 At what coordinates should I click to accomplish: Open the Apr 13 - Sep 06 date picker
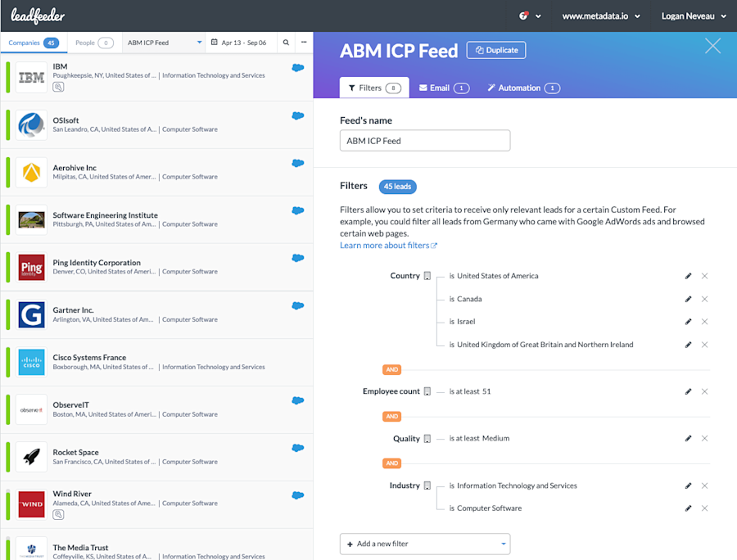click(x=241, y=43)
